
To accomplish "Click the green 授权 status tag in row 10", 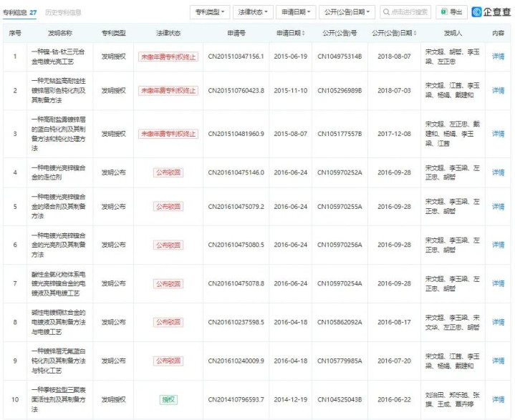I will click(168, 400).
